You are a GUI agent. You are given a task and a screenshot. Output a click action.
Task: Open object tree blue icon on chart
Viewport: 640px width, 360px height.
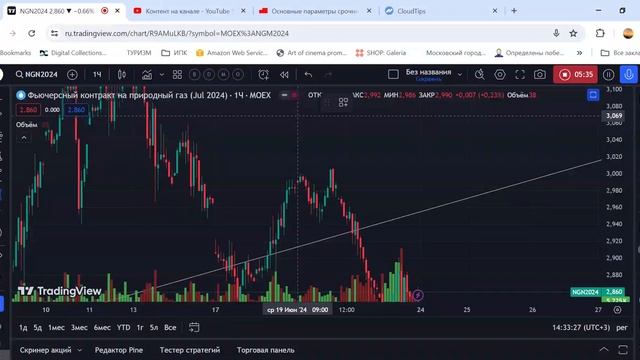click(593, 95)
